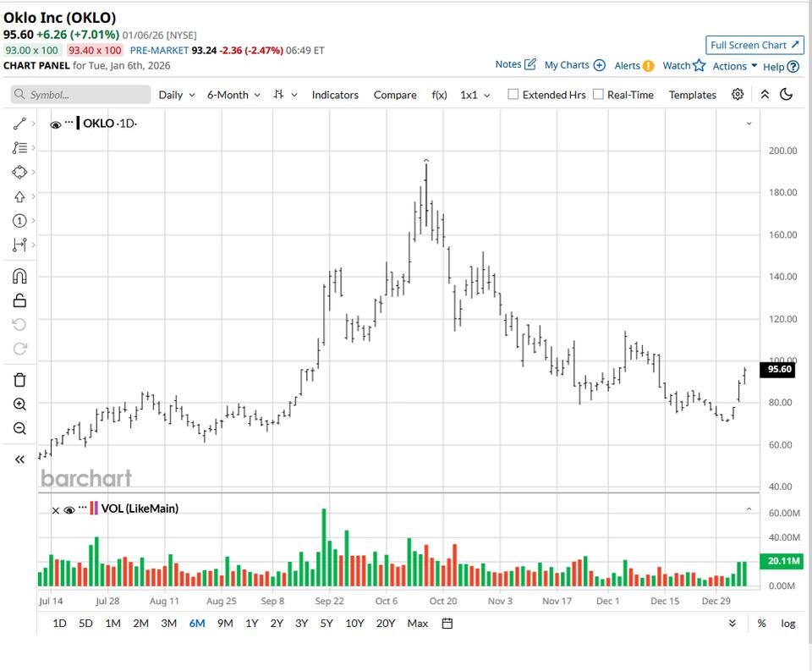Collapse the left drawing toolbar
Image resolution: width=812 pixels, height=671 pixels.
(19, 459)
